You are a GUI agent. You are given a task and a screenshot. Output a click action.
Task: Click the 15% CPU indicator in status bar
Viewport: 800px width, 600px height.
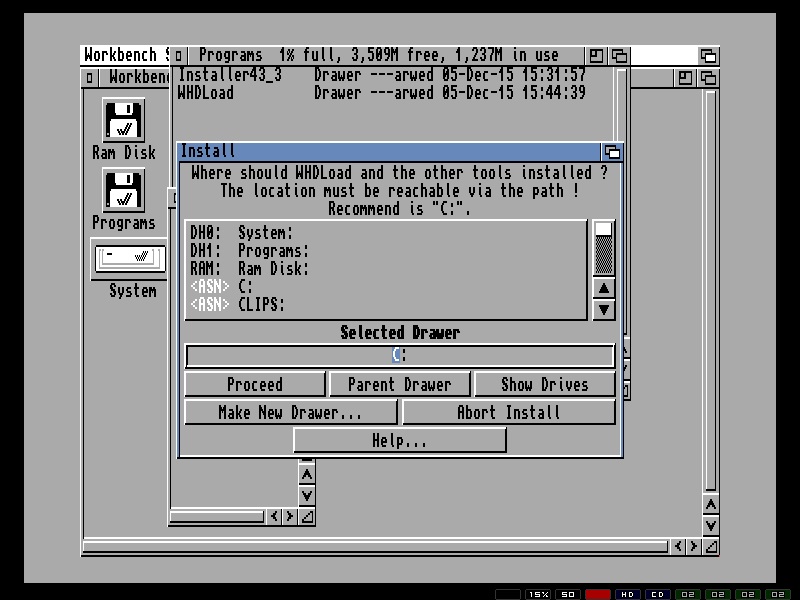[x=538, y=594]
